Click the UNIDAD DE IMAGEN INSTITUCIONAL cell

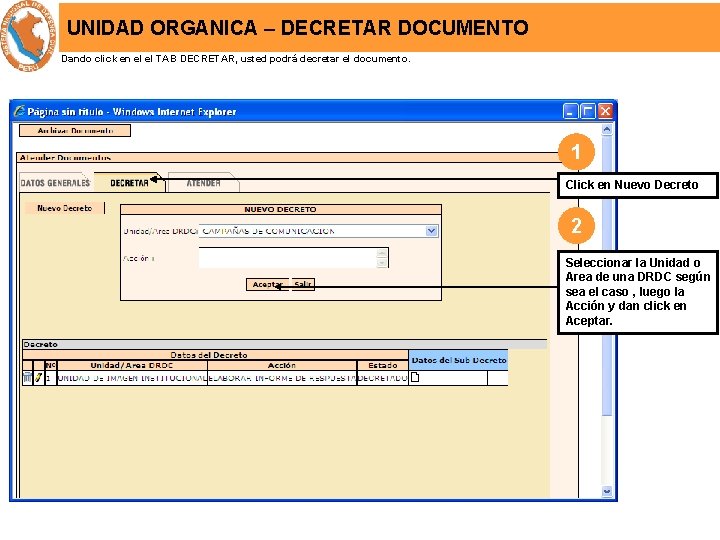[x=132, y=378]
